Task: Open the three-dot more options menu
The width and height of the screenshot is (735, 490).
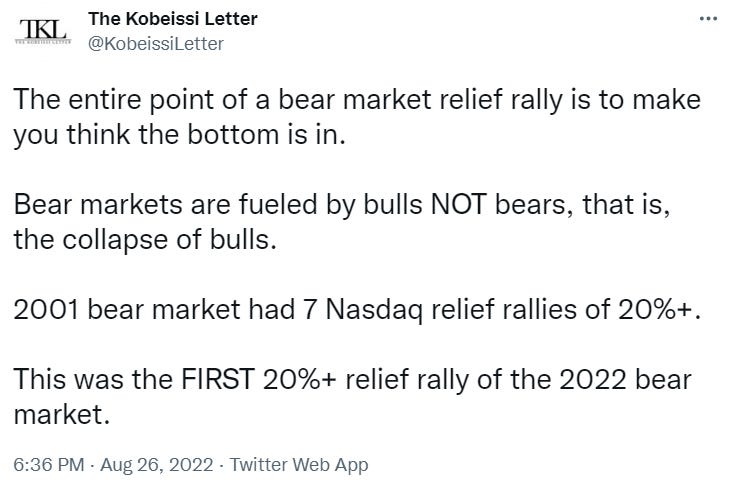Action: point(707,21)
